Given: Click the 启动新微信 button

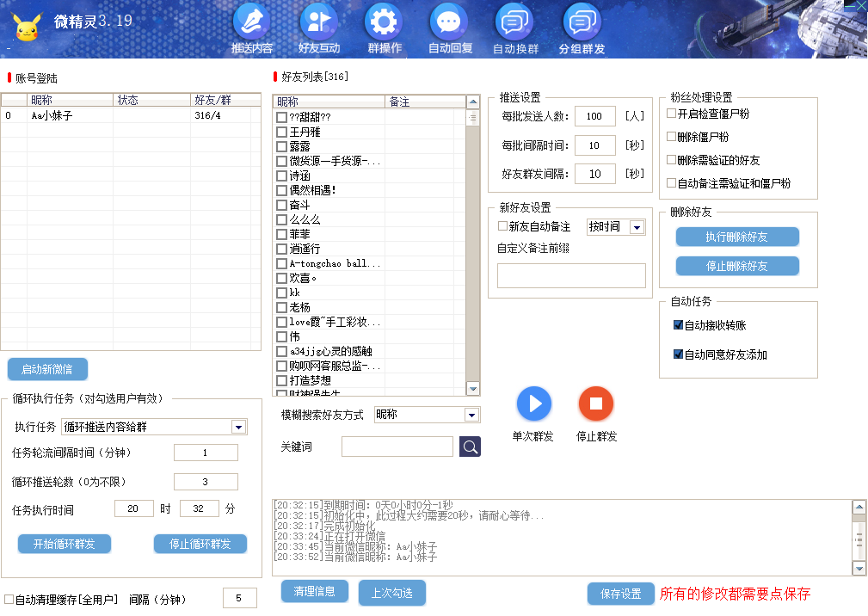Looking at the screenshot, I should (x=46, y=368).
